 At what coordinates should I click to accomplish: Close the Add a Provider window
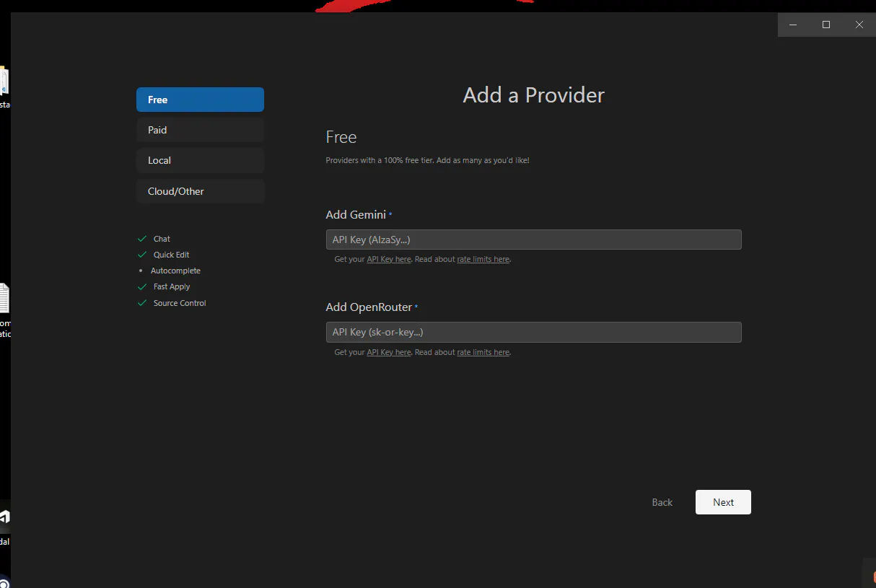(859, 25)
